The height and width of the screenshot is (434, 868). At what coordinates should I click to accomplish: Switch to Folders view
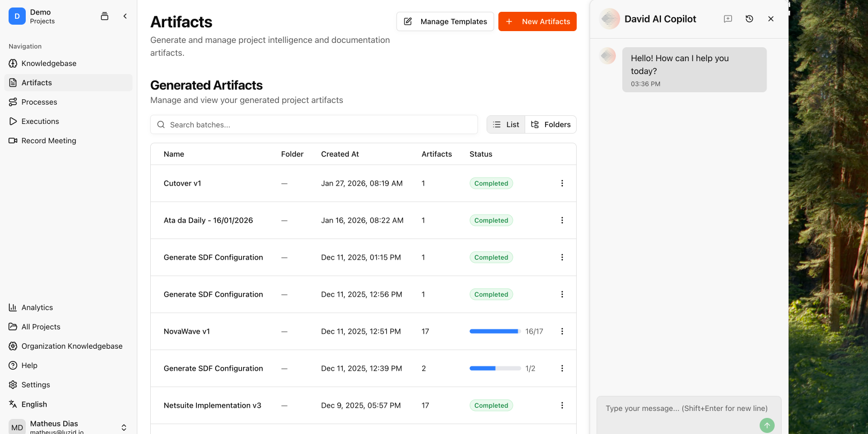click(x=551, y=124)
